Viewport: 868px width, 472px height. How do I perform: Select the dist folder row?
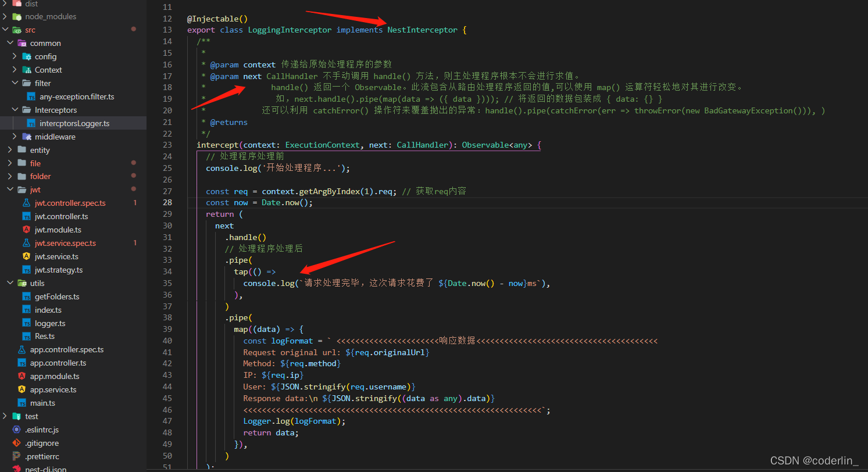click(x=73, y=3)
